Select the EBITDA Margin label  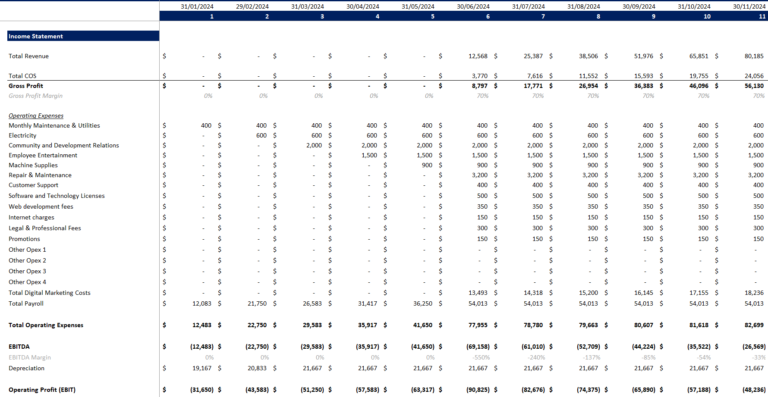pyautogui.click(x=30, y=357)
